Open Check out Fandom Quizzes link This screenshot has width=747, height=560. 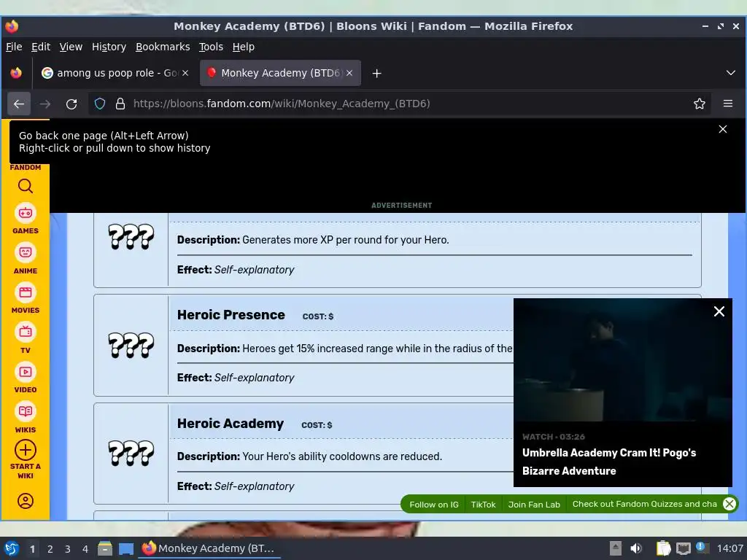[645, 504]
